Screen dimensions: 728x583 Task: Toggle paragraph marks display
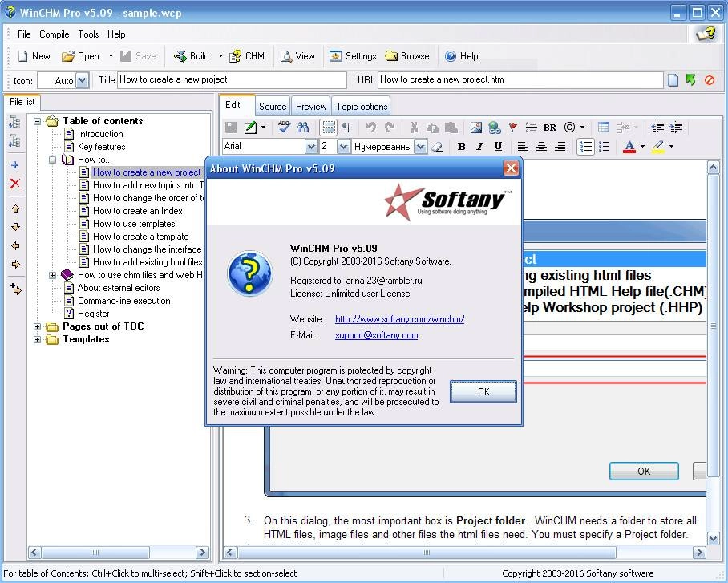(x=346, y=128)
